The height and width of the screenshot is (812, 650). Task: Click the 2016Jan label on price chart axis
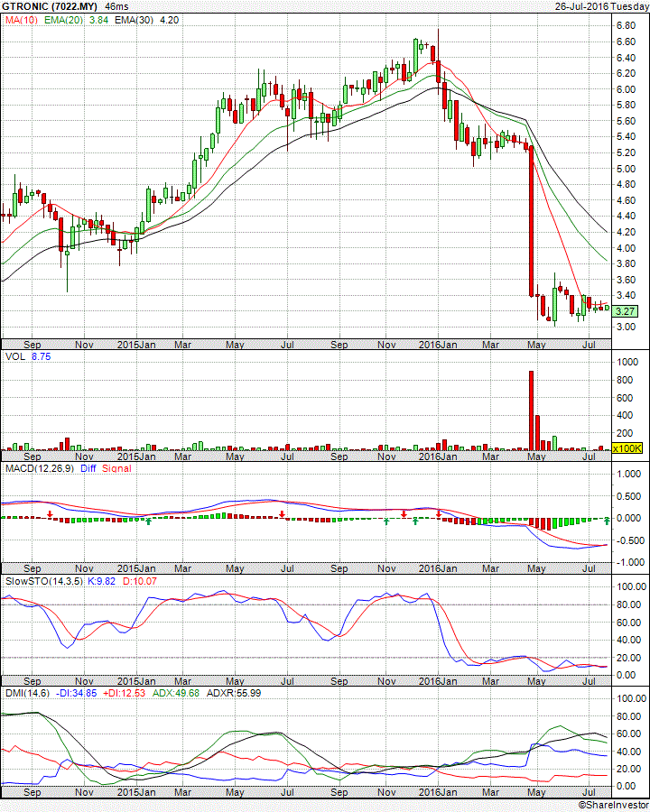pos(438,345)
